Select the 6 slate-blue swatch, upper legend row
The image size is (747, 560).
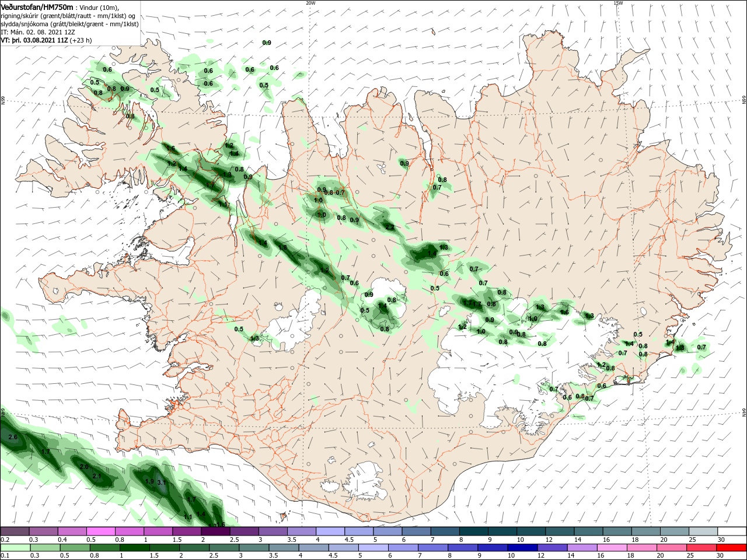click(x=416, y=531)
